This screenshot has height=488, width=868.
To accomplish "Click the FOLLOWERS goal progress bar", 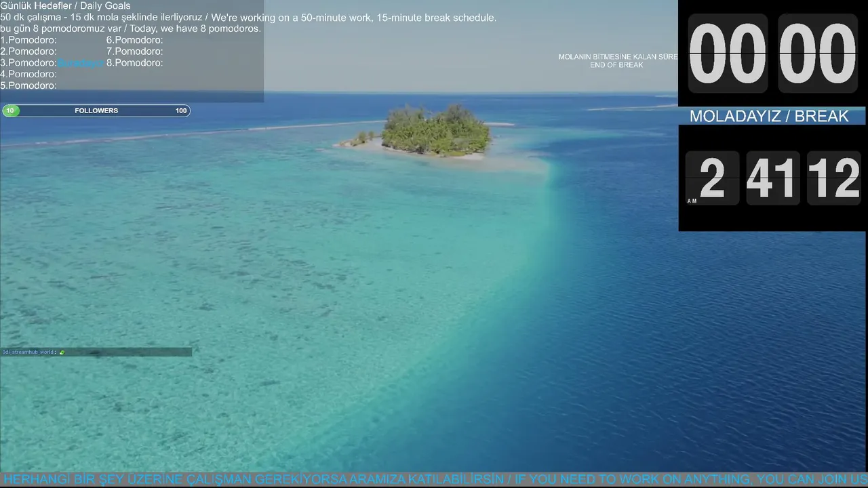I will (96, 110).
